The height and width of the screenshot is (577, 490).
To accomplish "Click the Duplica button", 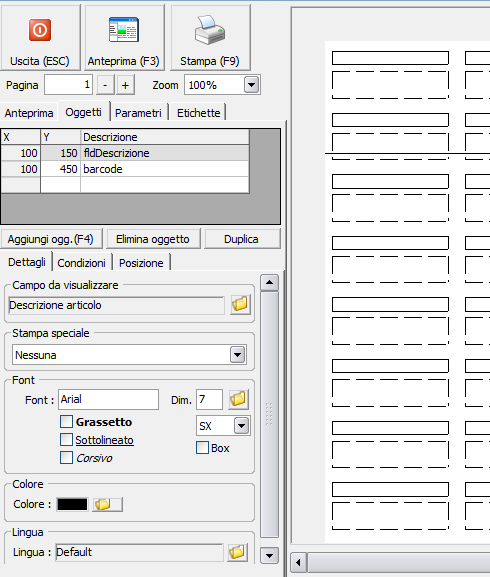I will tap(242, 239).
